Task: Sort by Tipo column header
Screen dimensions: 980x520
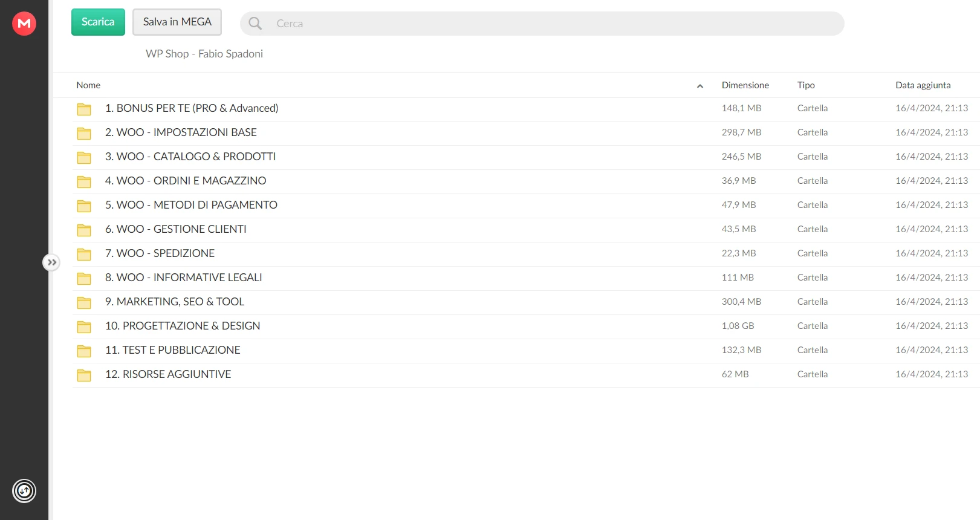Action: [806, 85]
